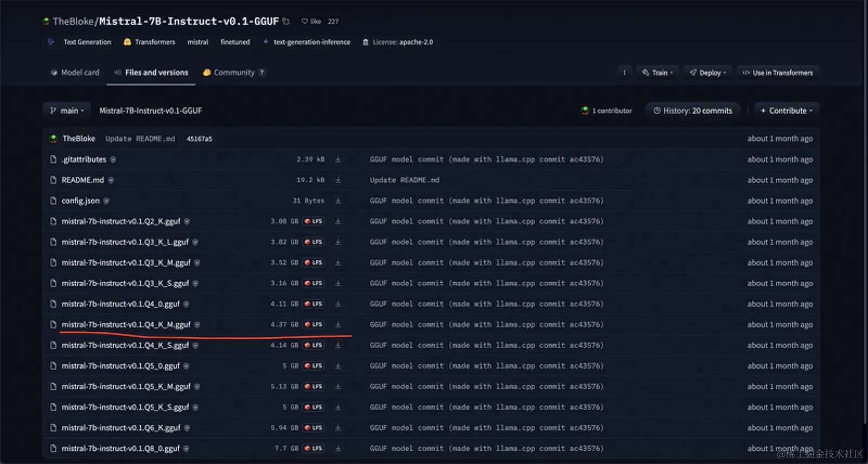The height and width of the screenshot is (464, 868).
Task: Download the Q4_K_M.gguf file
Action: click(x=338, y=324)
